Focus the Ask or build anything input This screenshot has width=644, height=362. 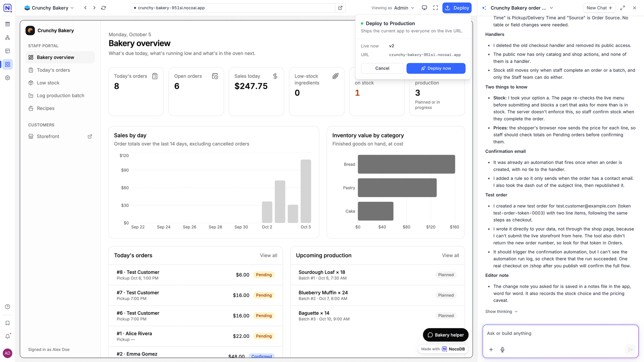pyautogui.click(x=560, y=334)
